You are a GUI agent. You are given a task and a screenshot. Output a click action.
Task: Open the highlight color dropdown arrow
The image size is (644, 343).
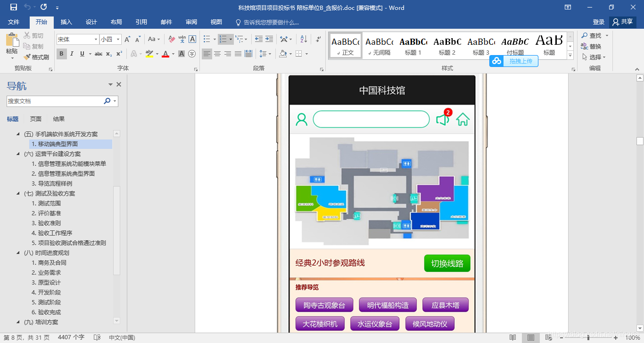[x=157, y=54]
